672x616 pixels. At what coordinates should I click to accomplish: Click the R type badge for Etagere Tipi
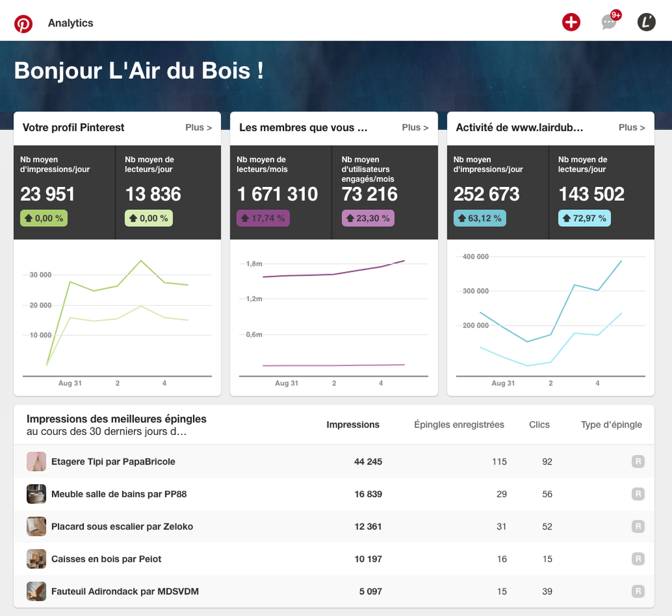[638, 461]
